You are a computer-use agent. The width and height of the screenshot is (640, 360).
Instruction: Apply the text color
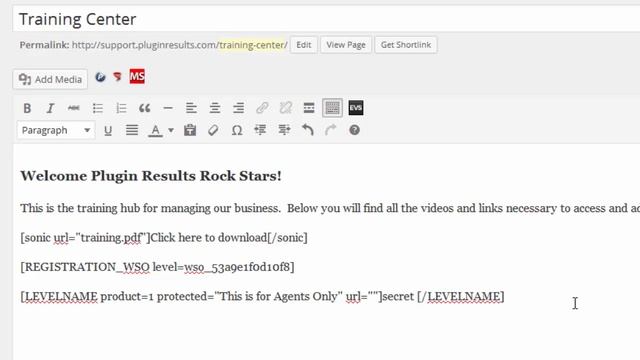pos(156,131)
